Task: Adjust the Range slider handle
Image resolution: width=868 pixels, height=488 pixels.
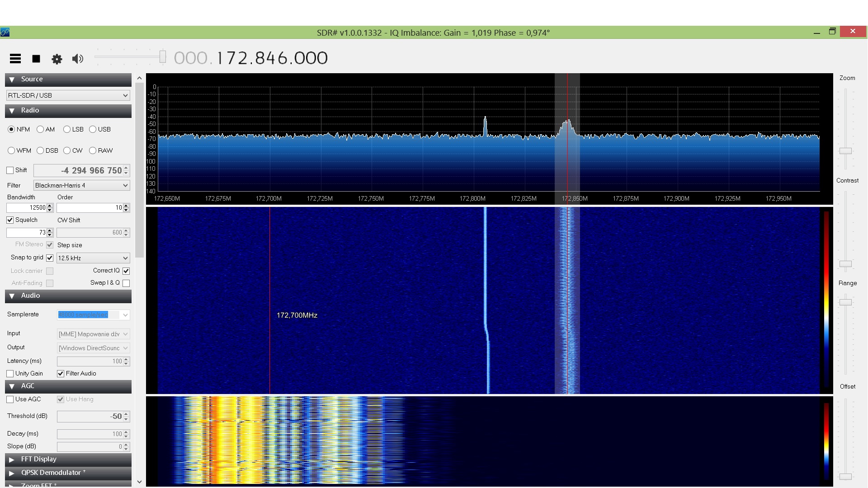Action: coord(845,302)
